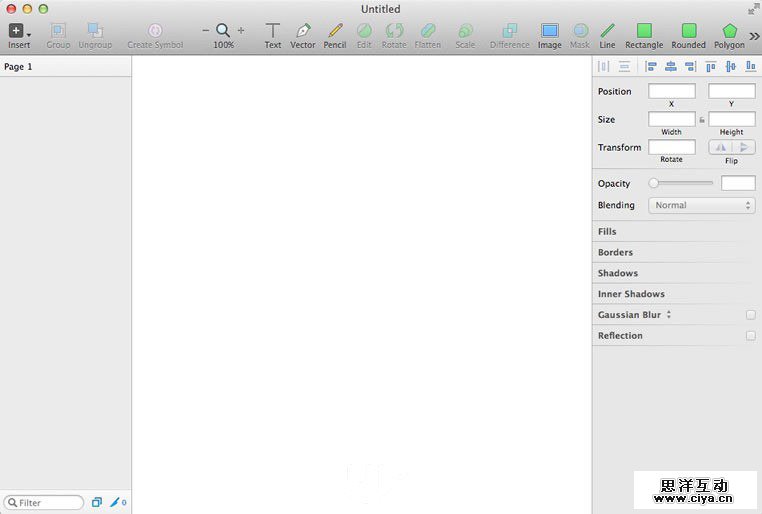This screenshot has width=762, height=514.
Task: Click the Opacity slider
Action: point(682,183)
